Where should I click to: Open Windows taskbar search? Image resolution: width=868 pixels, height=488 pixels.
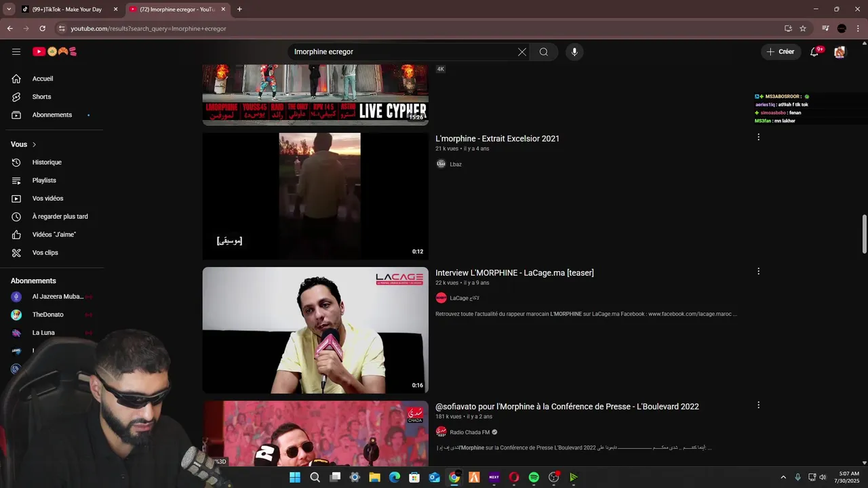[315, 477]
